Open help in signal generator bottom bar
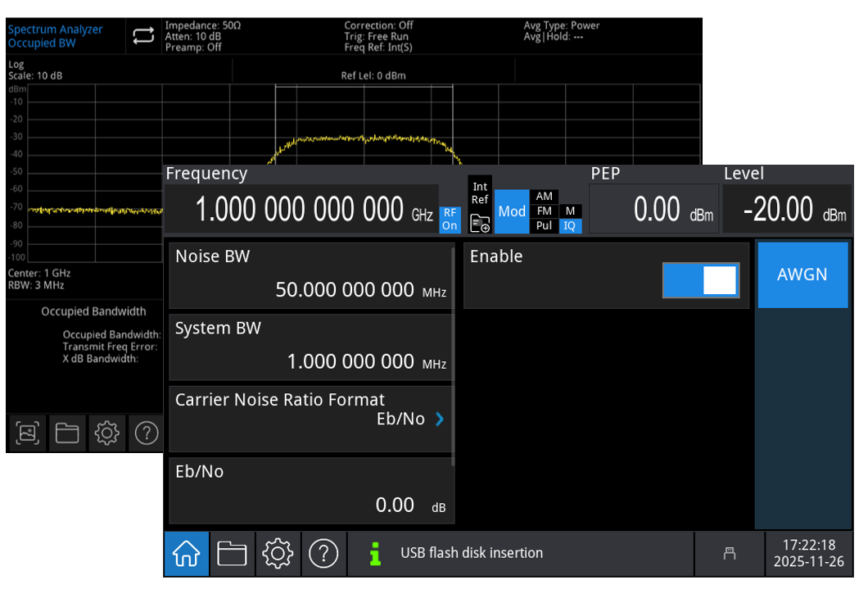The image size is (868, 594). [x=323, y=555]
